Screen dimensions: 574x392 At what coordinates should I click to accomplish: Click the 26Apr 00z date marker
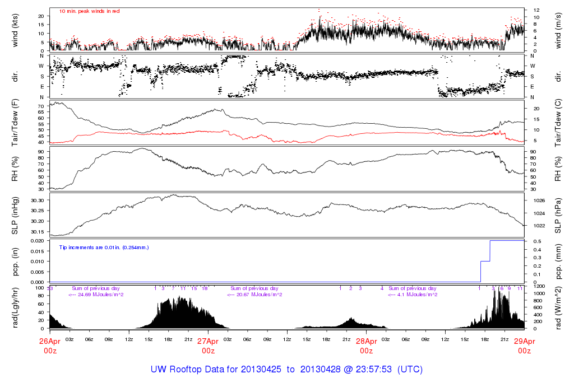[x=50, y=346]
